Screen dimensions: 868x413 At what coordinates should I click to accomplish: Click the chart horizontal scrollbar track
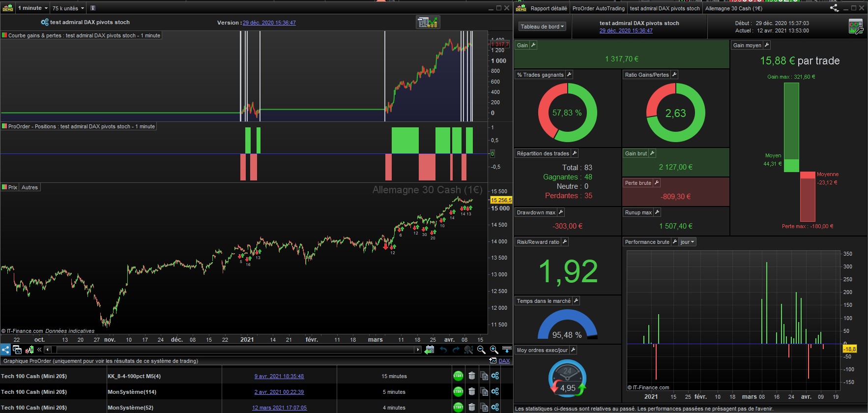point(233,350)
